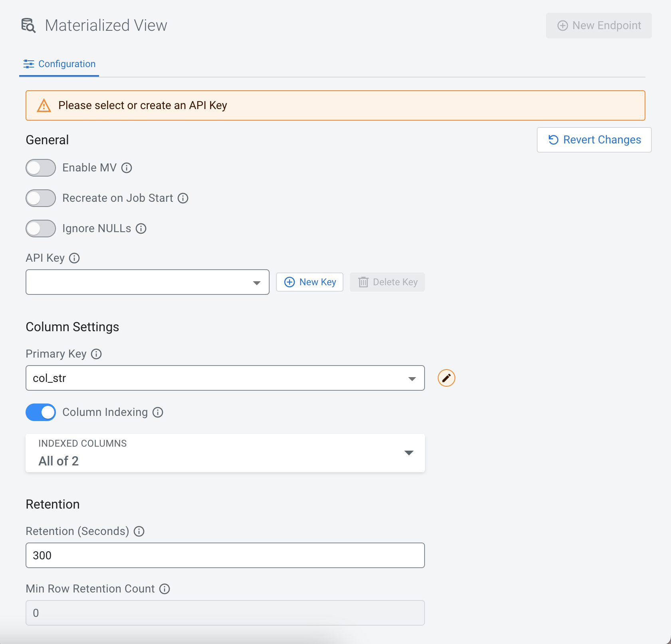Screen dimensions: 671x644
Task: Click the Primary Key info icon
Action: [96, 354]
